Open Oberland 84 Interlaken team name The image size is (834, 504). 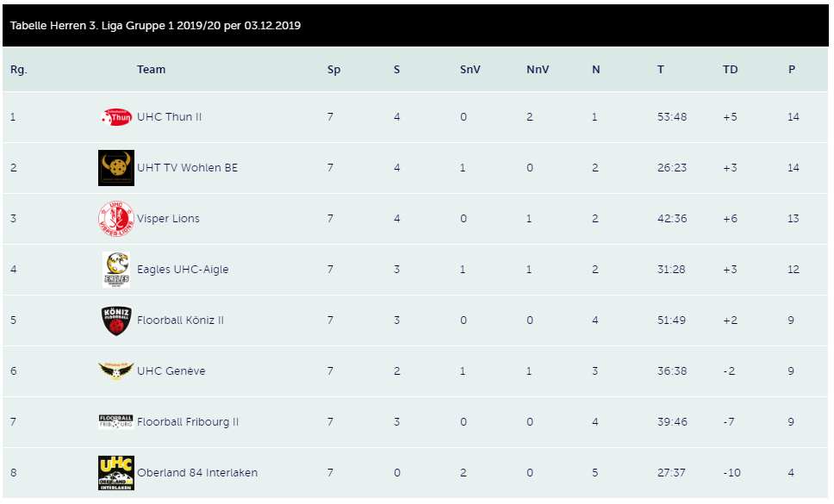[x=197, y=473]
